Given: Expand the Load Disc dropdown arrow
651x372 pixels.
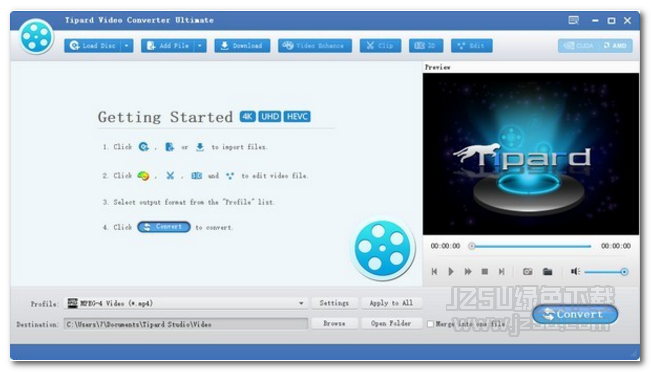Looking at the screenshot, I should (x=127, y=46).
